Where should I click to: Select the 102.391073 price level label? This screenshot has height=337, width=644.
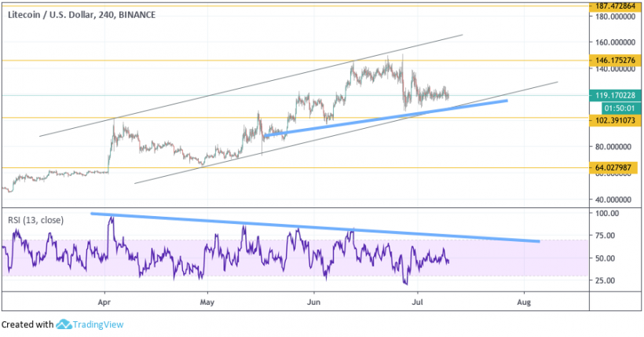point(615,119)
